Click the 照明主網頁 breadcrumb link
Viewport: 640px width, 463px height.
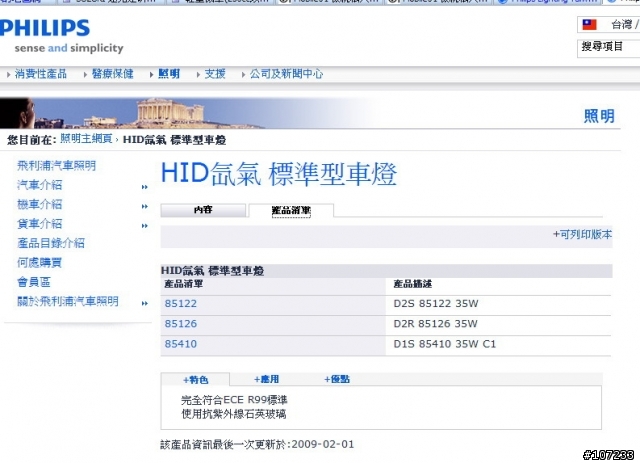pos(86,139)
